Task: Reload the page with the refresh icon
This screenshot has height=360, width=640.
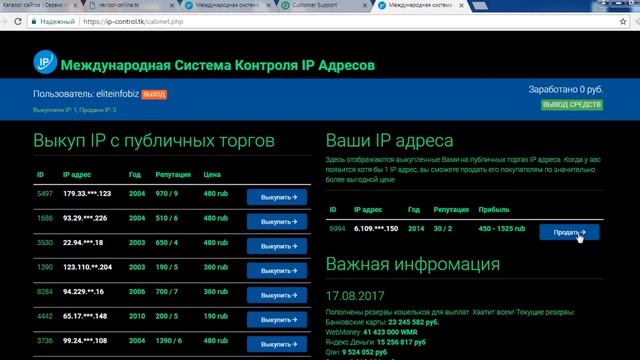Action: tap(18, 21)
